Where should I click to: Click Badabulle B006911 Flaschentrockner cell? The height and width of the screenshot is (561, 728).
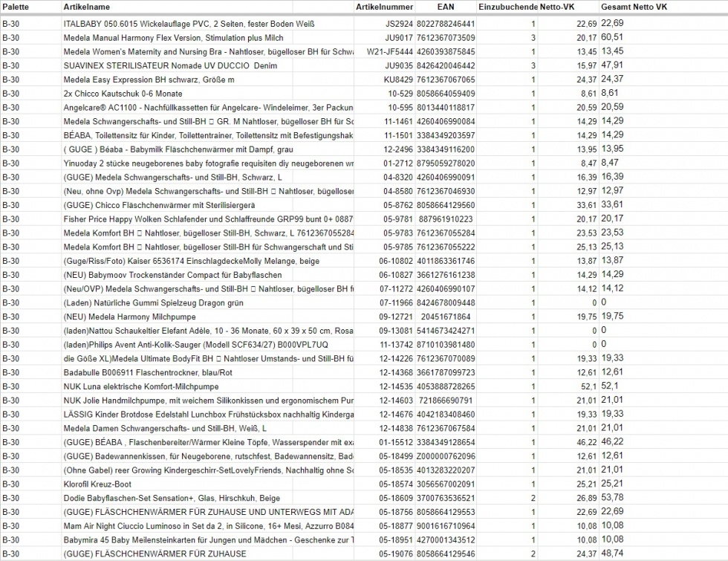[148, 372]
